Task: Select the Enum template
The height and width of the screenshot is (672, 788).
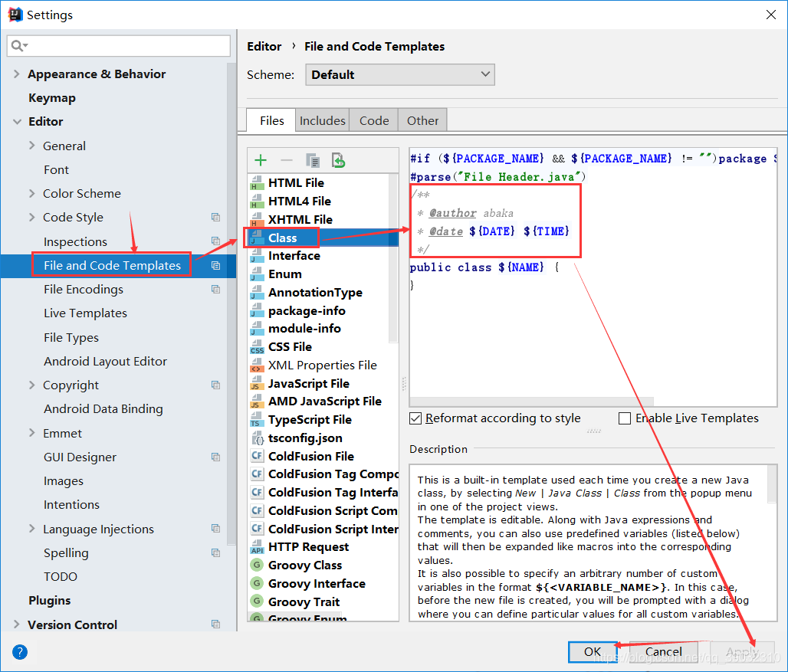Action: pos(323,274)
